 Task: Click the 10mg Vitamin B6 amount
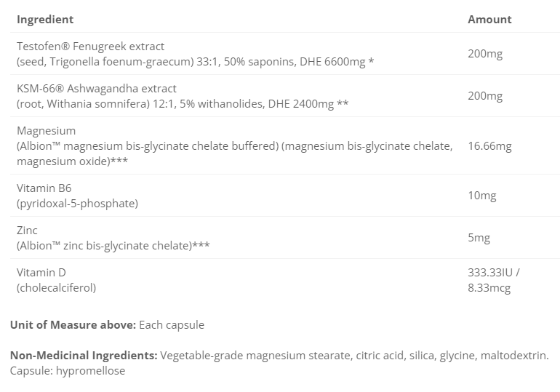coord(482,196)
